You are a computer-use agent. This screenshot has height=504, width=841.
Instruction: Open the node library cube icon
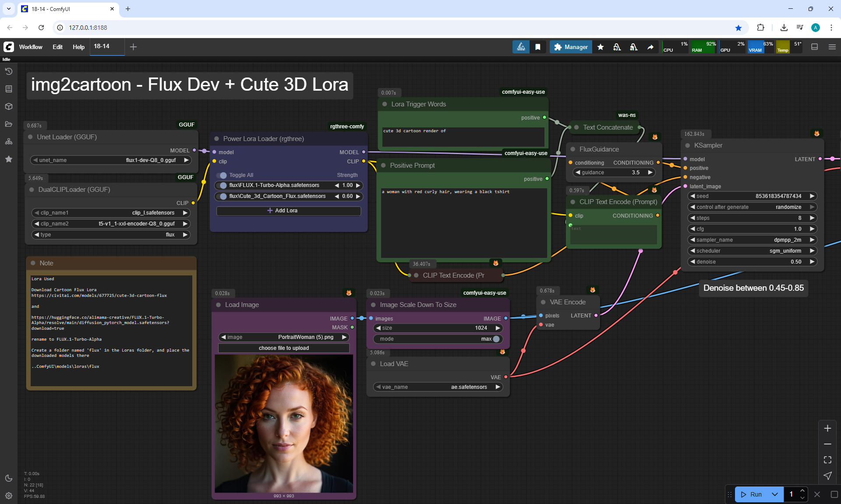click(9, 106)
